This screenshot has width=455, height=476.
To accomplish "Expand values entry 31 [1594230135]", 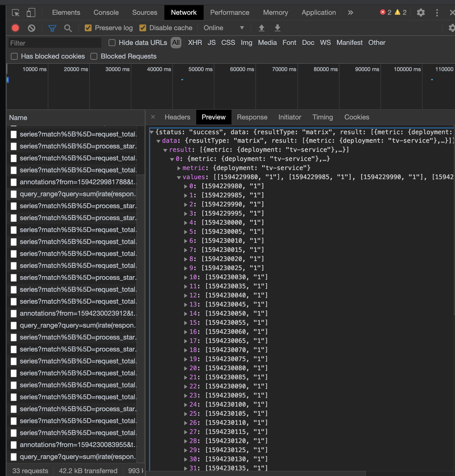I will (186, 468).
